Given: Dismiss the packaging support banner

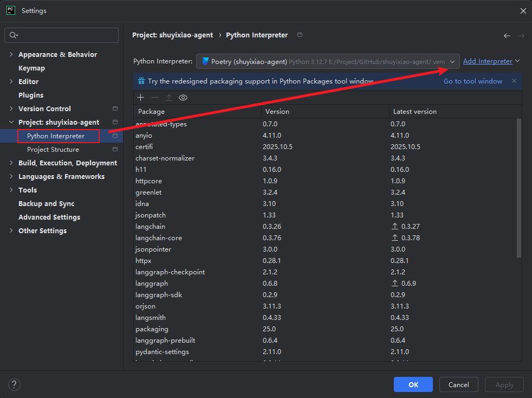Looking at the screenshot, I should 514,81.
